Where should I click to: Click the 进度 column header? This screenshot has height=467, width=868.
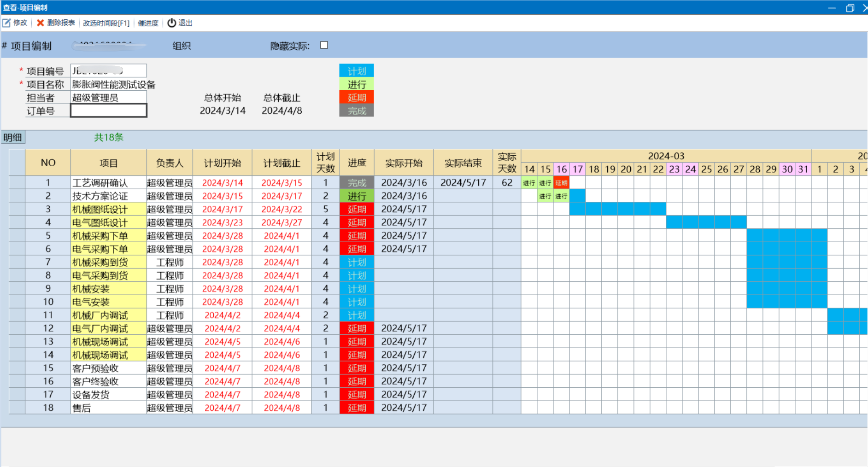click(x=357, y=163)
